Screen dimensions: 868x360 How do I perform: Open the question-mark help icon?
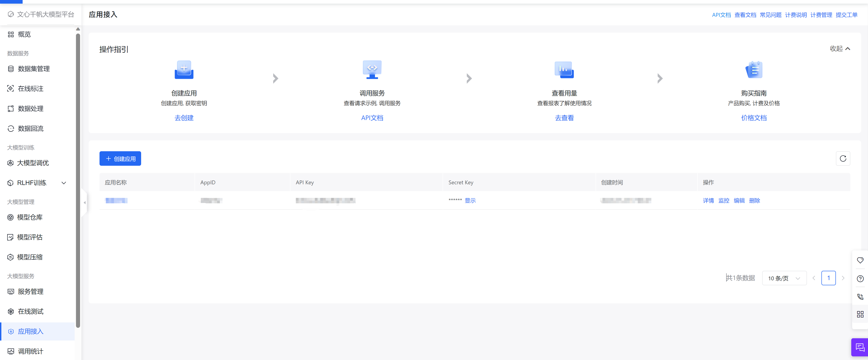pyautogui.click(x=860, y=278)
